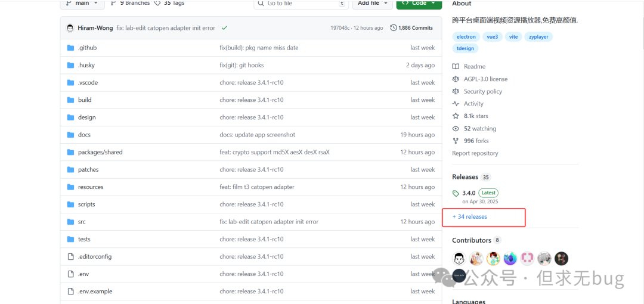Open the main branch dropdown

pos(82,4)
